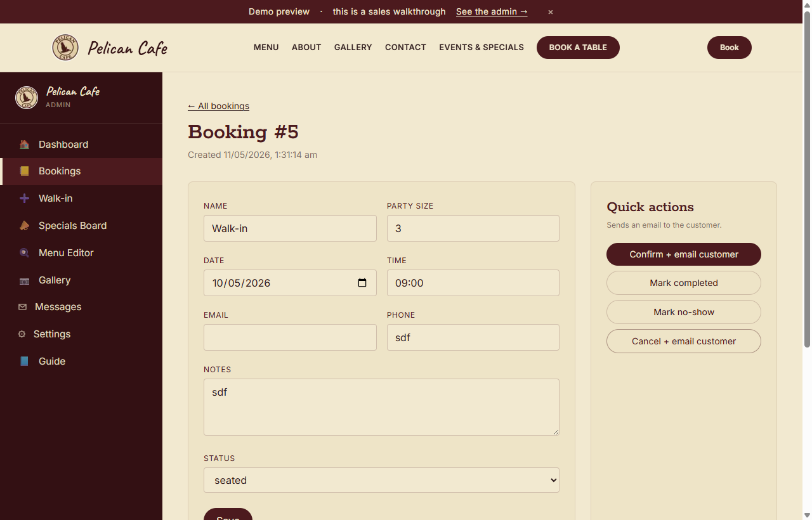Click GALLERY in top navigation
Image resolution: width=812 pixels, height=520 pixels.
353,48
